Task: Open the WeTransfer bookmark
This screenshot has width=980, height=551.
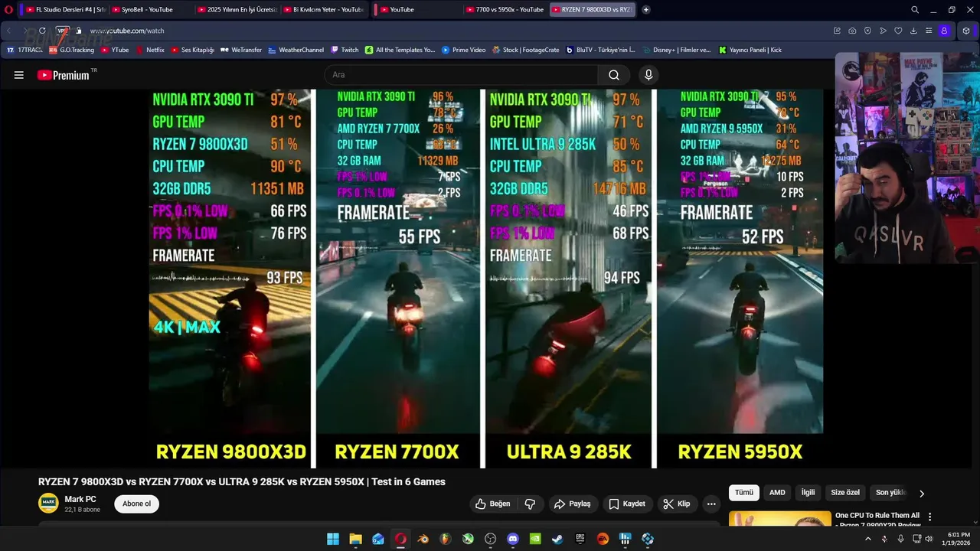Action: coord(241,50)
